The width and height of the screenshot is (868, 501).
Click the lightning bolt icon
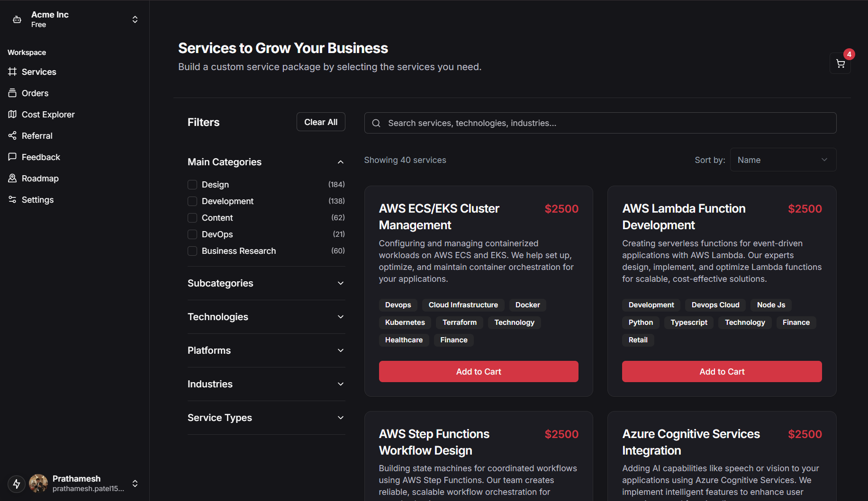[x=17, y=483]
